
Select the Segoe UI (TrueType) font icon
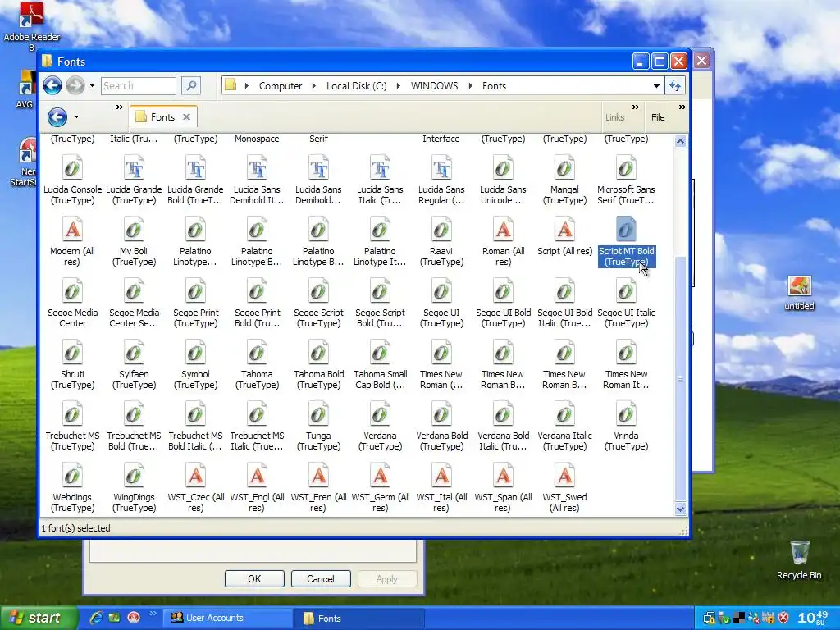click(441, 291)
